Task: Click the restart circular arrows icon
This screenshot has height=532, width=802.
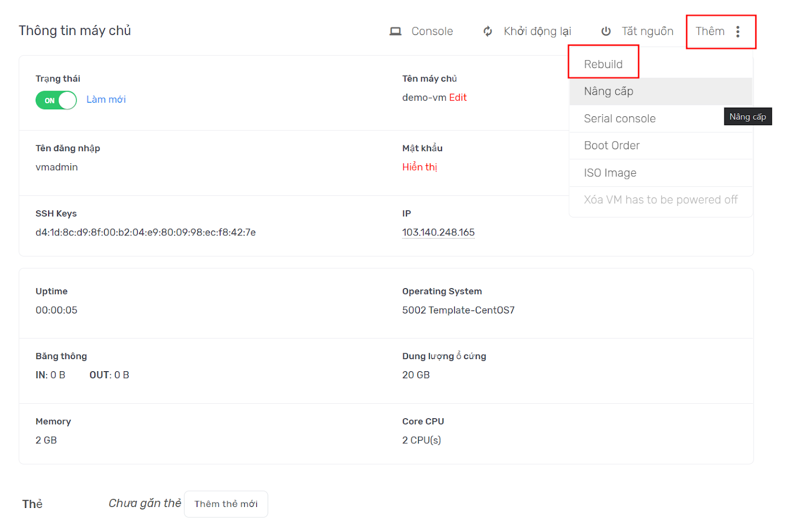Action: pos(488,32)
